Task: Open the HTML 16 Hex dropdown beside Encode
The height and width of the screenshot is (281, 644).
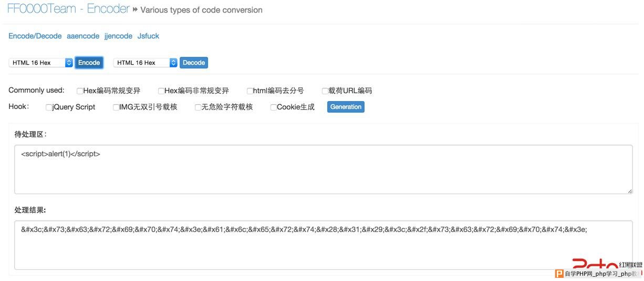Action: point(40,63)
